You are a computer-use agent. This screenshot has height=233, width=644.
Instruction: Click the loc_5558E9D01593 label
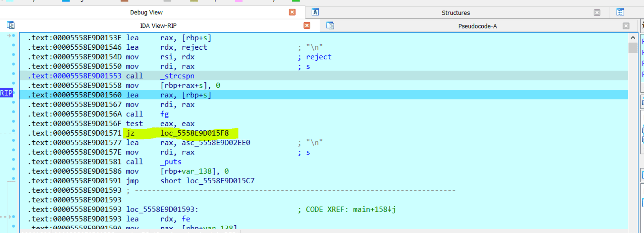point(162,209)
